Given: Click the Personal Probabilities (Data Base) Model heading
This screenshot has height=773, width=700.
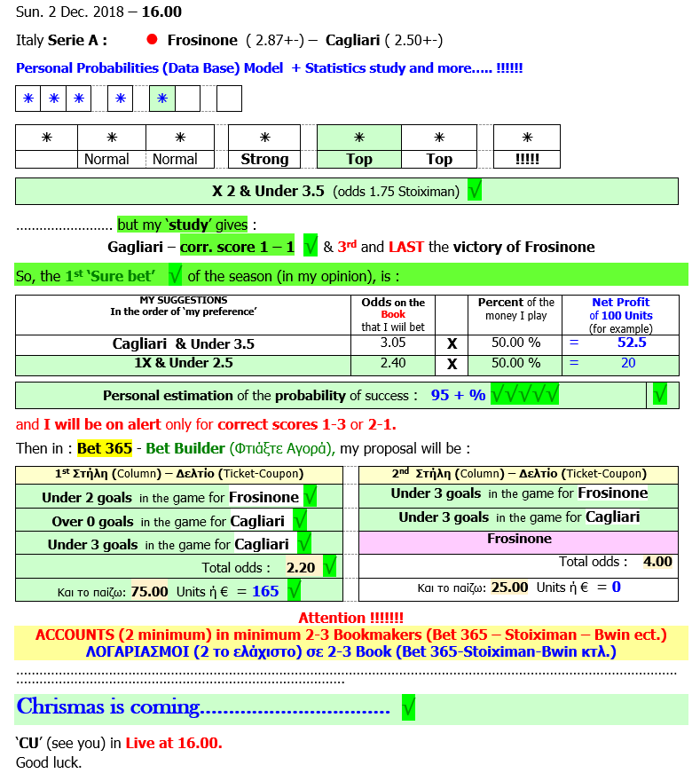Looking at the screenshot, I should pyautogui.click(x=149, y=68).
